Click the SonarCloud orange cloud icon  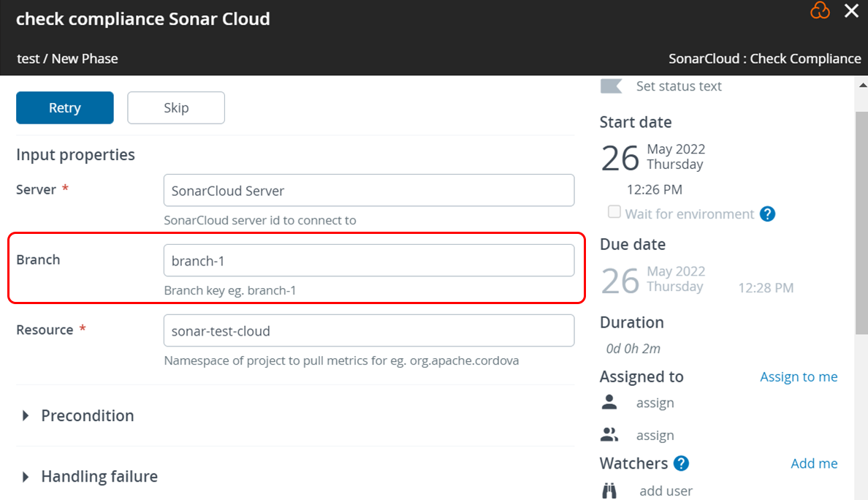pos(820,10)
